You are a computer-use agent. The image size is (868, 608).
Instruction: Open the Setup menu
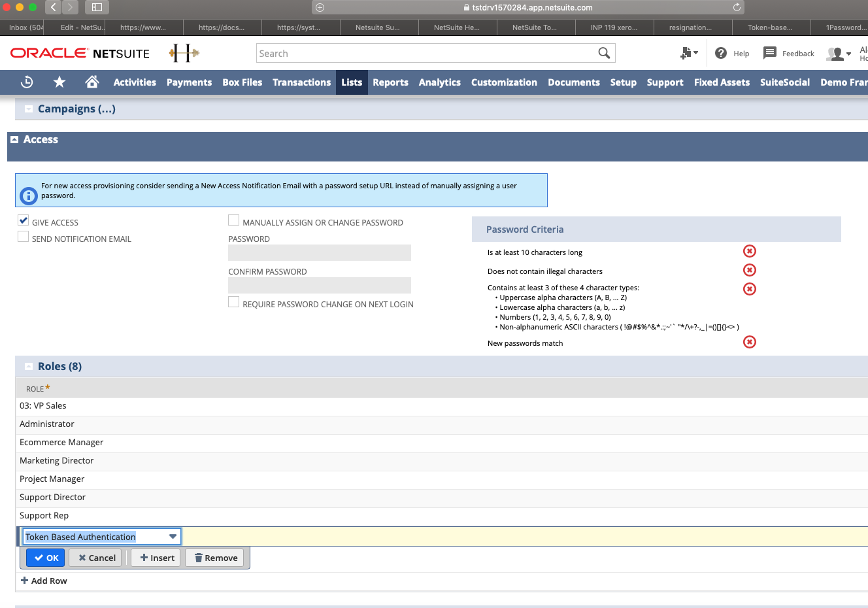tap(623, 82)
